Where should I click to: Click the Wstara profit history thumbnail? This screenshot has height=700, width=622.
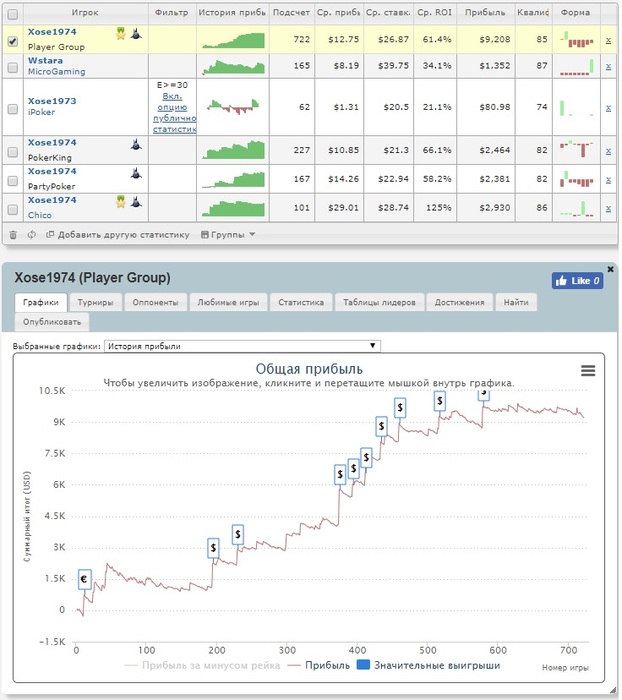tap(233, 67)
